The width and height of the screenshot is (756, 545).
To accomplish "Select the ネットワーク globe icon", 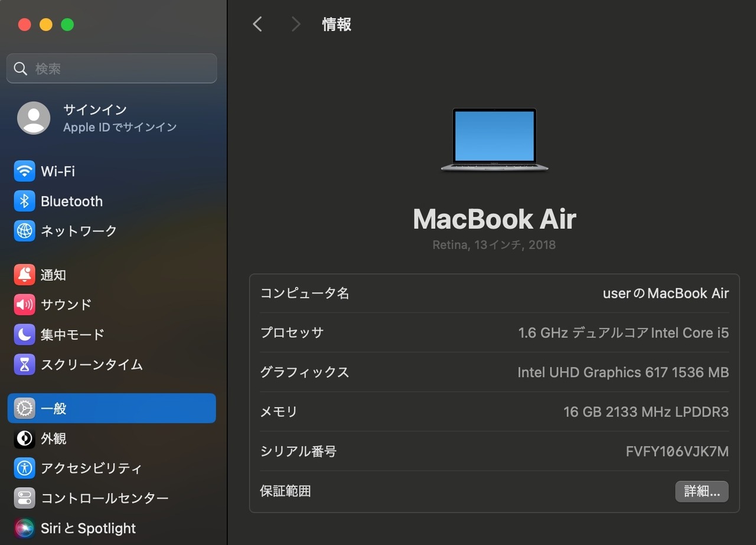I will pyautogui.click(x=24, y=231).
